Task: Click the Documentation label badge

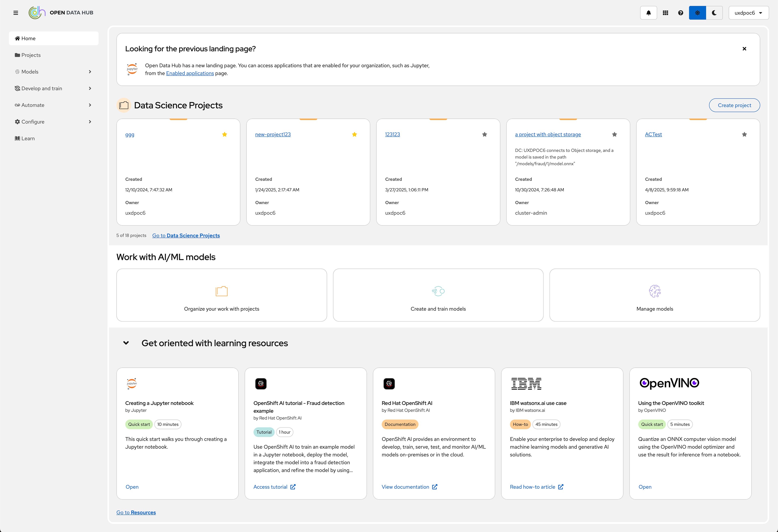Action: click(x=400, y=424)
